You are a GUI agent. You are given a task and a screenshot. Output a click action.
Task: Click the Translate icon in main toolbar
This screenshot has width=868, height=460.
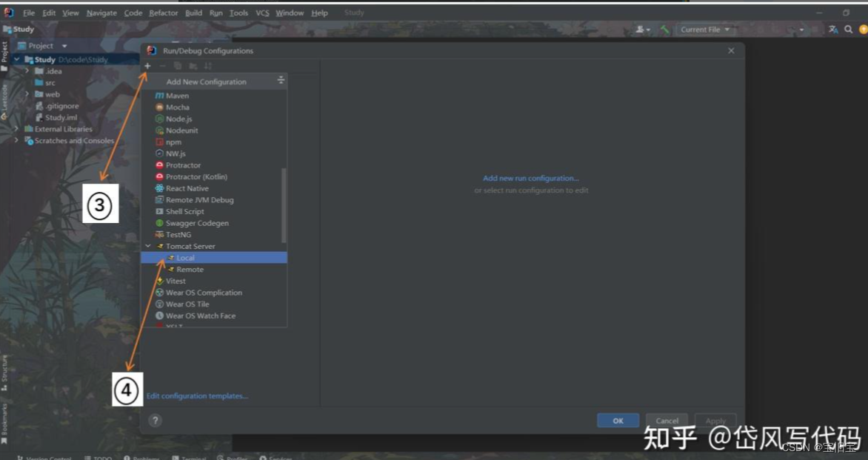pos(833,30)
